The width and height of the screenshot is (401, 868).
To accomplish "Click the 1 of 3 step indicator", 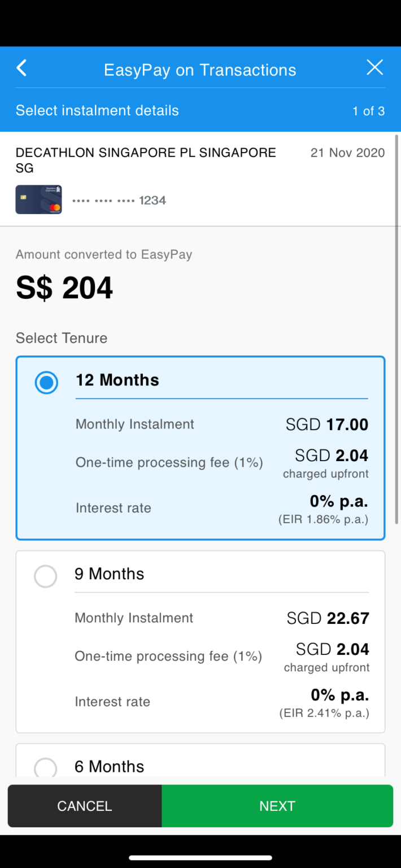I will click(368, 111).
